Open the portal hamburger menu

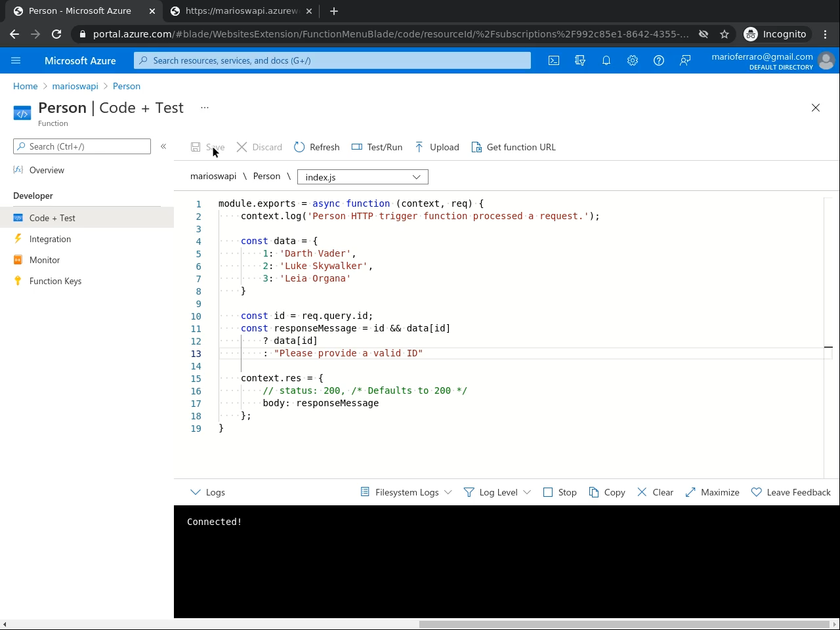16,60
